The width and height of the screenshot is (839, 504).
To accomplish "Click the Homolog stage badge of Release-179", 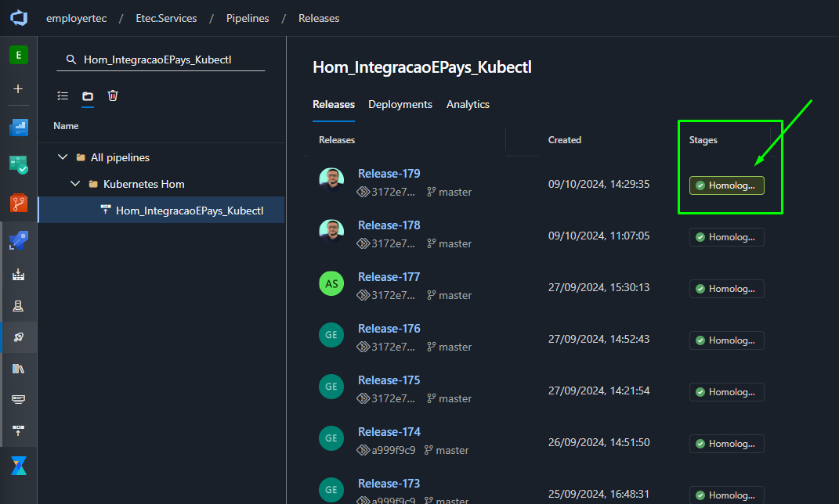I will pyautogui.click(x=727, y=185).
